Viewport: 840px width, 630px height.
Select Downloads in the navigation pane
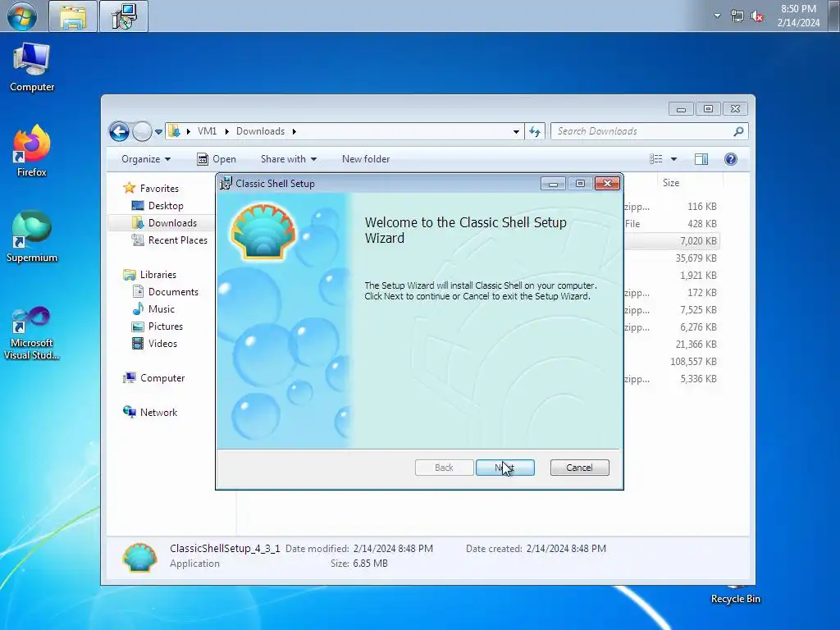pyautogui.click(x=172, y=223)
